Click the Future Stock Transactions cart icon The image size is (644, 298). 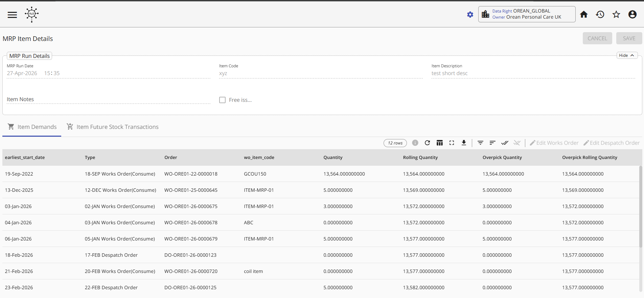pyautogui.click(x=70, y=127)
